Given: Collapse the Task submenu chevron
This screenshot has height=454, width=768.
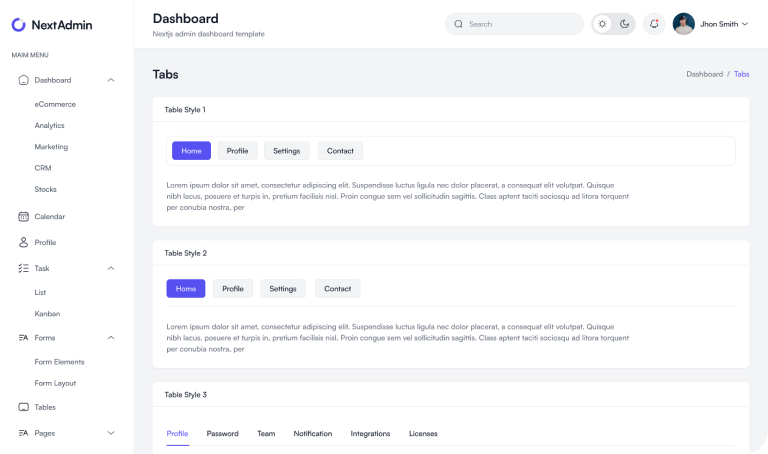Looking at the screenshot, I should 111,268.
